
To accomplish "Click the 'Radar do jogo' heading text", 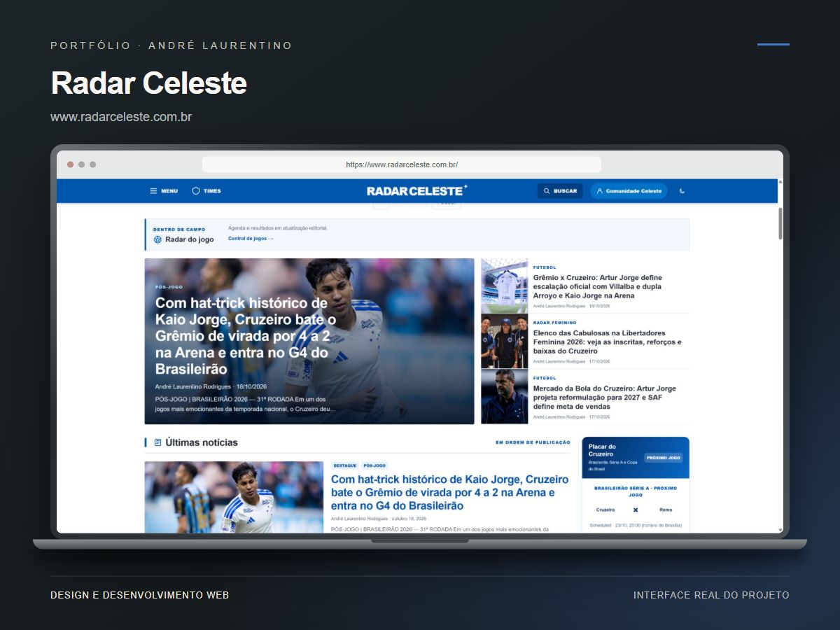I will point(190,239).
